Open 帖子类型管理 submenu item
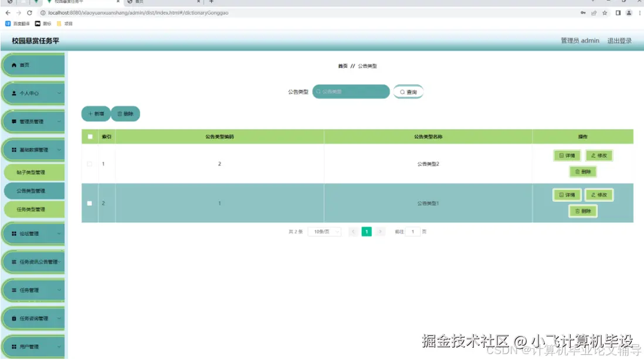Screen dimensions: 644x360 click(34, 172)
